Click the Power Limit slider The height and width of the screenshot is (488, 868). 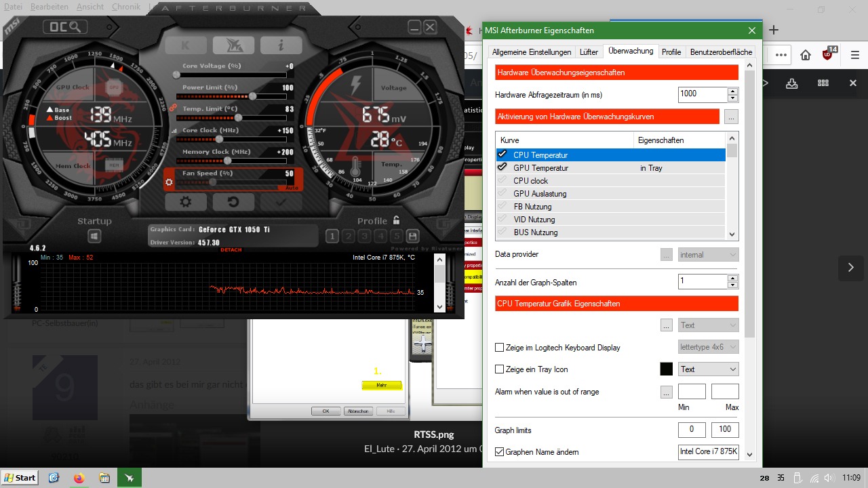[231, 96]
